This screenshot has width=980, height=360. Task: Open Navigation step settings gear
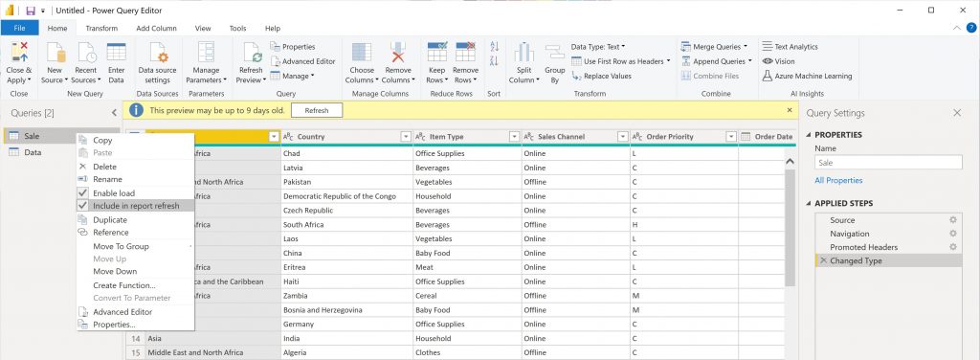click(952, 234)
